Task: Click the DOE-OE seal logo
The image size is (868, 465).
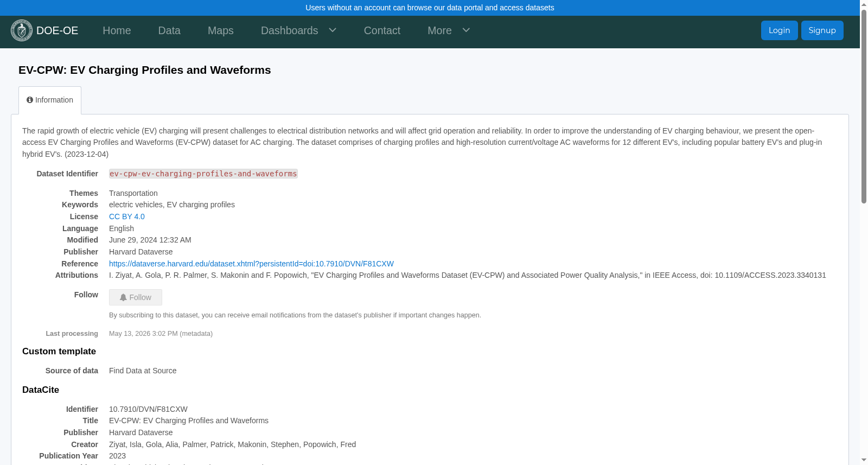Action: [22, 30]
